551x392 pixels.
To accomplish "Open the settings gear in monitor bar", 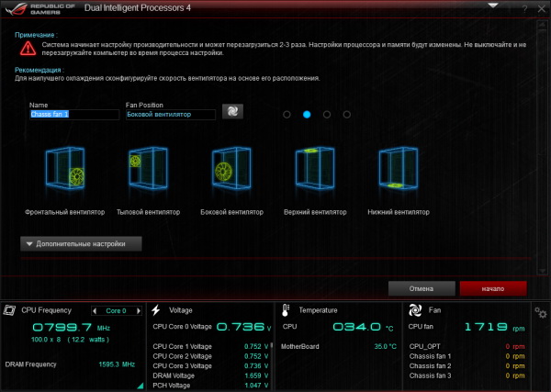I will pyautogui.click(x=541, y=312).
